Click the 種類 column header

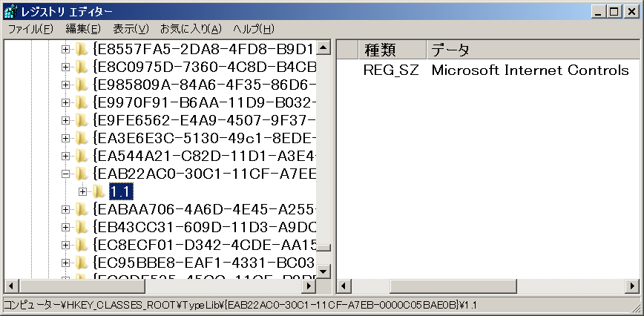point(392,50)
